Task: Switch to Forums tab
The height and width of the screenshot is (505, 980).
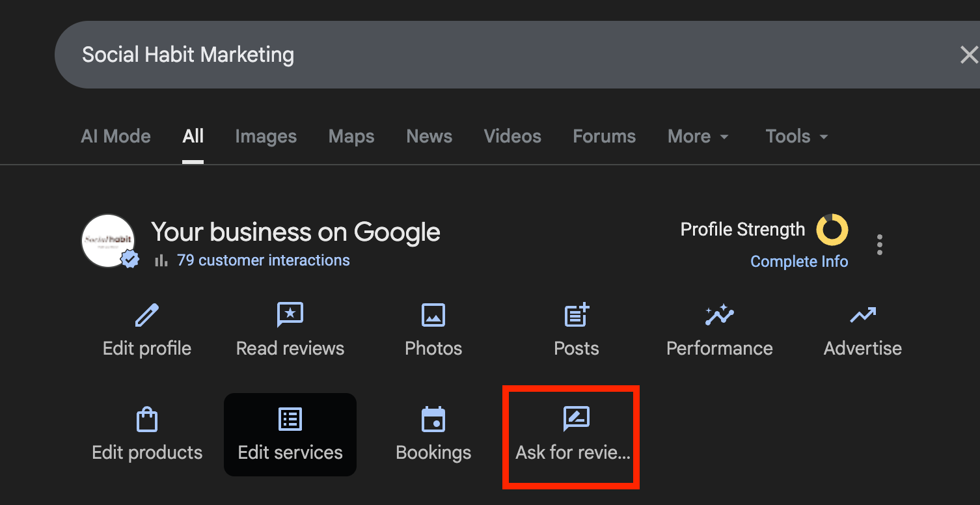Action: [x=604, y=136]
